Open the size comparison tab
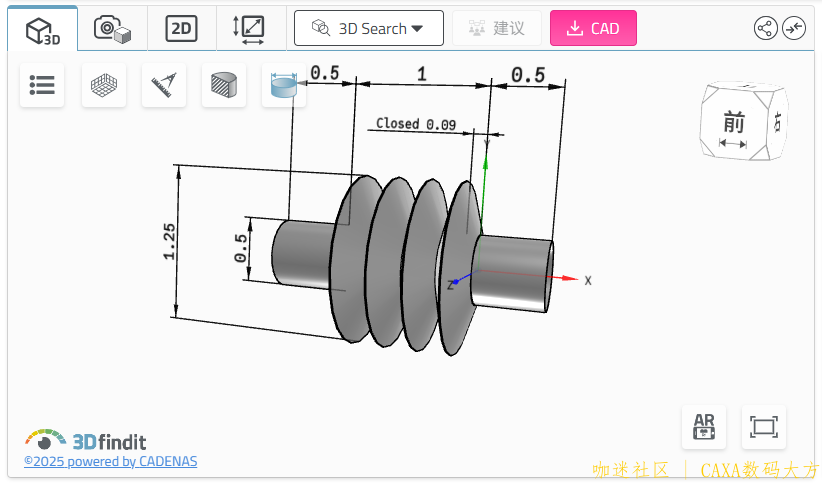Image resolution: width=822 pixels, height=485 pixels. pyautogui.click(x=248, y=29)
